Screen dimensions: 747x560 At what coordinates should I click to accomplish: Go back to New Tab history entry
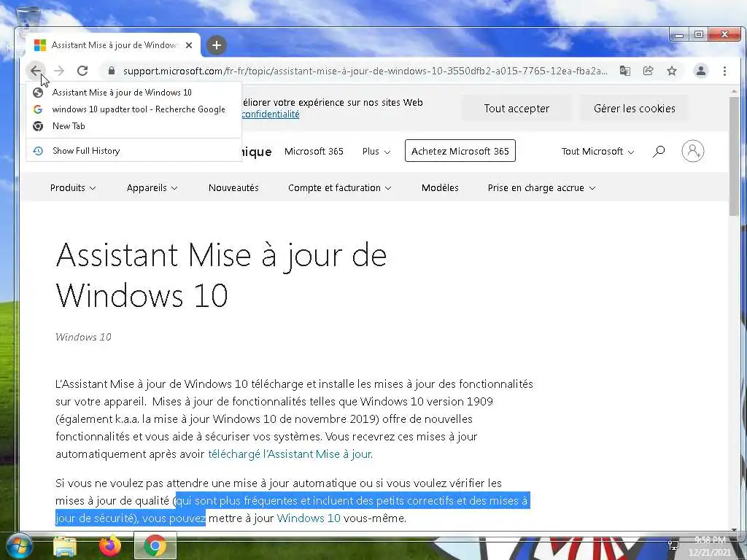[134, 125]
